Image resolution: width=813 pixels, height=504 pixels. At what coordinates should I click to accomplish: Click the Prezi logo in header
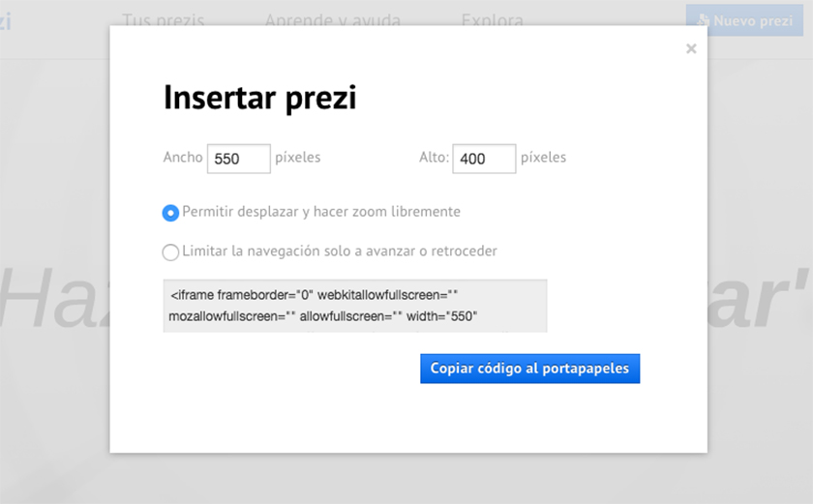point(5,20)
